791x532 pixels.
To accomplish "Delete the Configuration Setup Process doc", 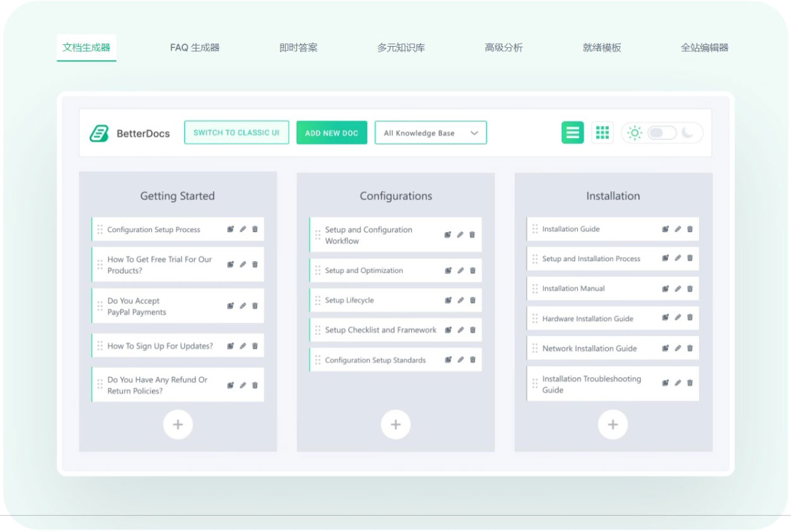I will (255, 229).
